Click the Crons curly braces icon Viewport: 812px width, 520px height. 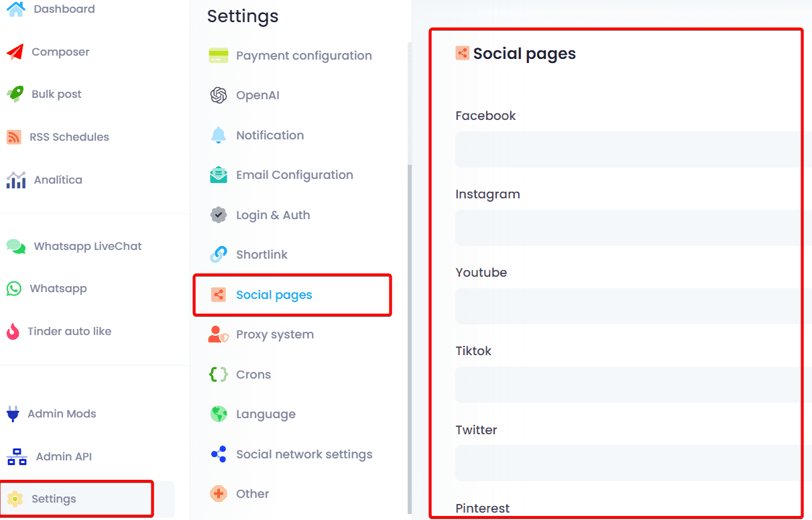pyautogui.click(x=219, y=375)
